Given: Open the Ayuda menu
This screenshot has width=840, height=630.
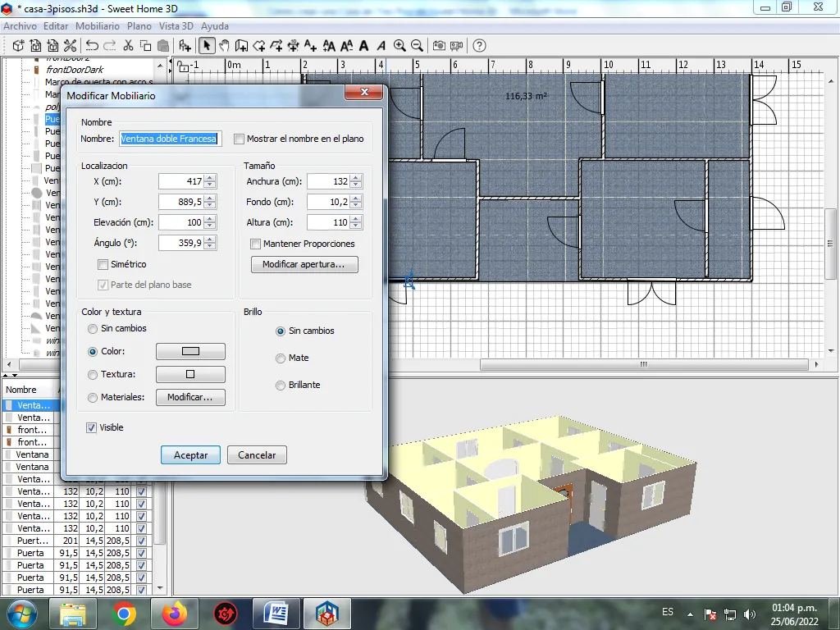Looking at the screenshot, I should click(215, 26).
